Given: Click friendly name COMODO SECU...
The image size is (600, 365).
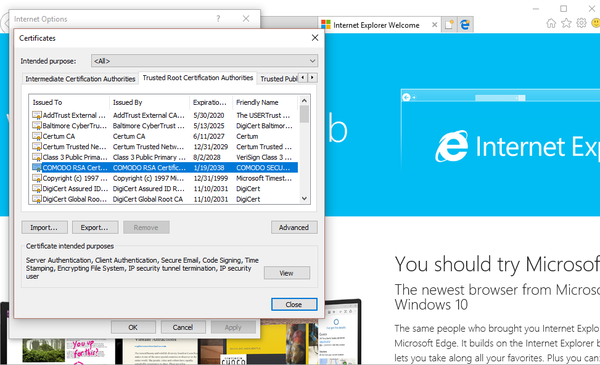Looking at the screenshot, I should [263, 168].
